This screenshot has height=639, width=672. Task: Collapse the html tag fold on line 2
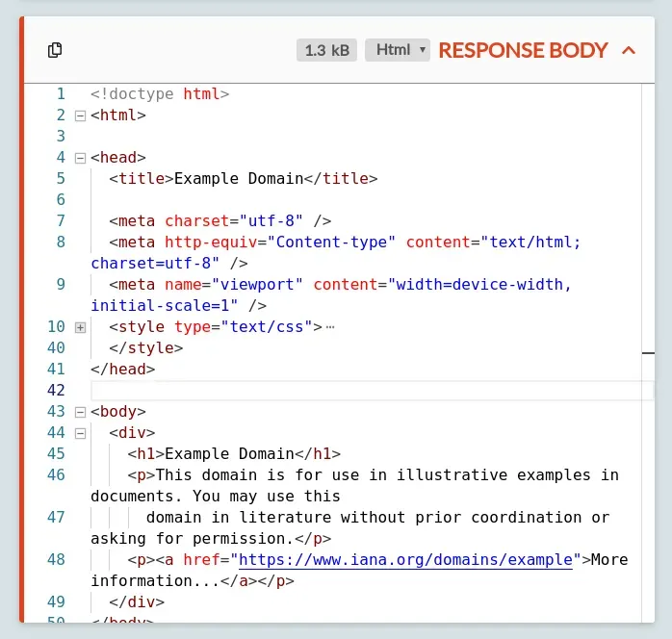point(80,115)
